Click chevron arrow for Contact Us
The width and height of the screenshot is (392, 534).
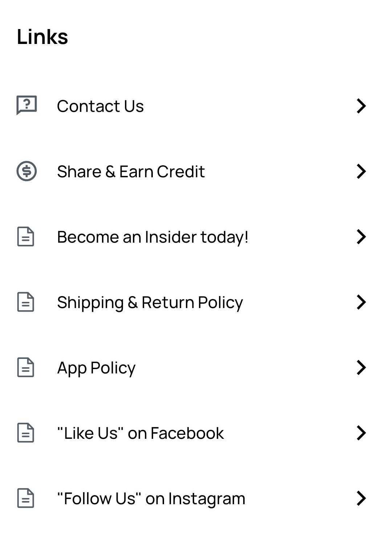click(361, 106)
